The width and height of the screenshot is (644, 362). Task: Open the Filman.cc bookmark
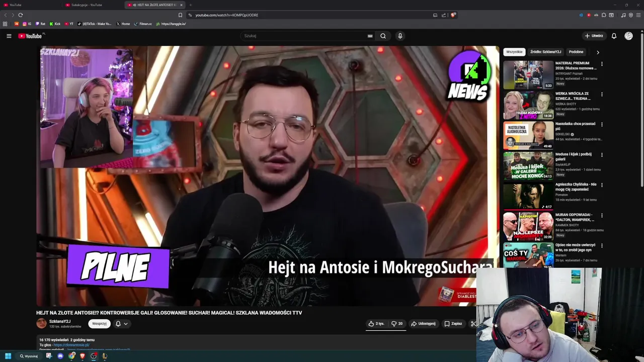(143, 24)
